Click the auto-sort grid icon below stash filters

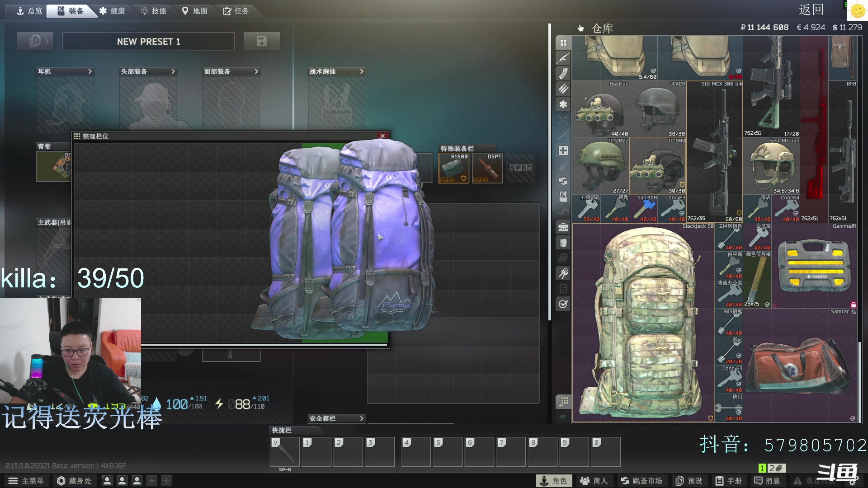(564, 401)
